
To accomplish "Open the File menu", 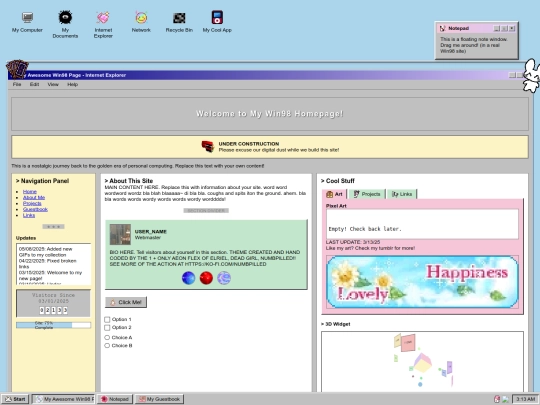I will tap(17, 84).
